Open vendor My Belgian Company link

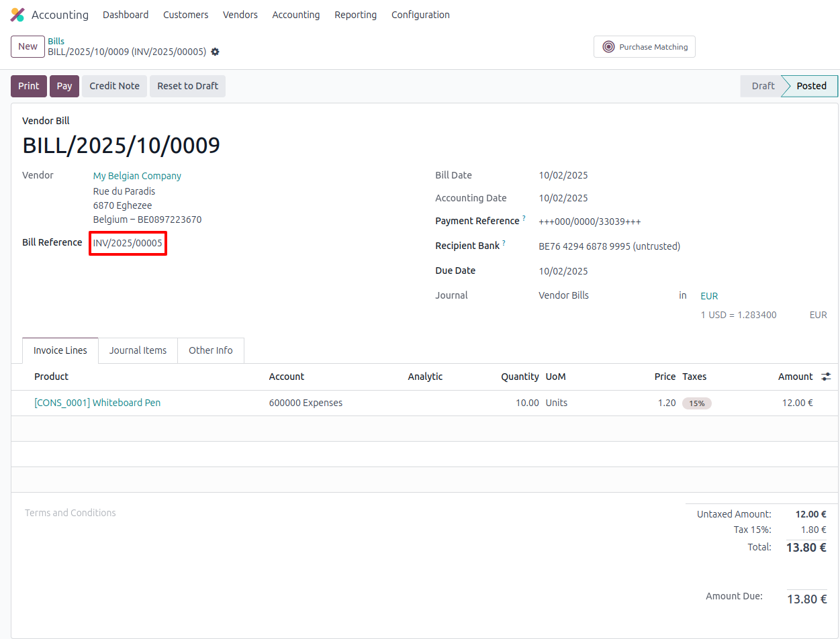[137, 176]
